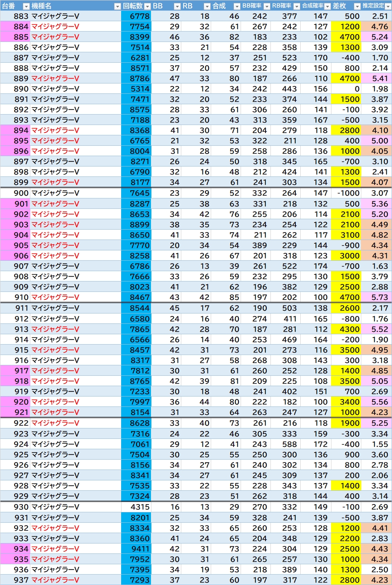Viewport: 392px width, 585px height.
Task: Click rotation count 8653 in row 902
Action: [136, 214]
